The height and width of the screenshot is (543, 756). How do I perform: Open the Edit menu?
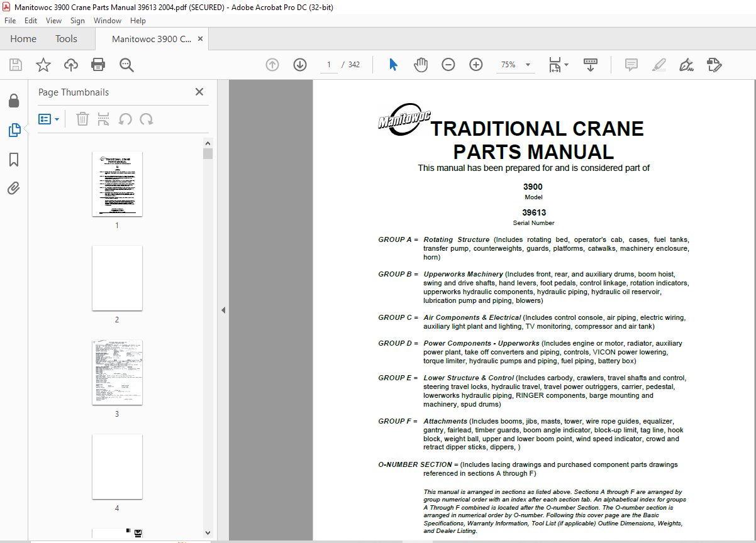pyautogui.click(x=31, y=21)
